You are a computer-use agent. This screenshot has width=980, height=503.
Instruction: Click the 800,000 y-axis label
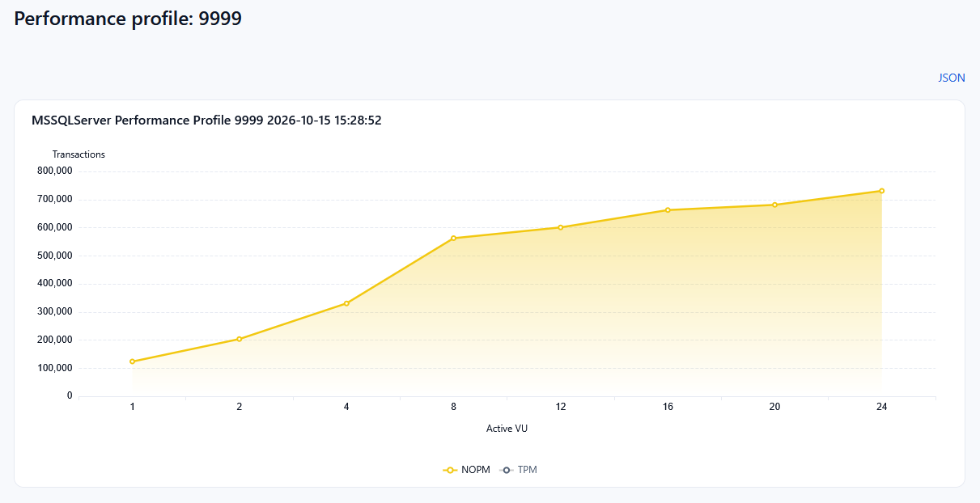[x=55, y=171]
